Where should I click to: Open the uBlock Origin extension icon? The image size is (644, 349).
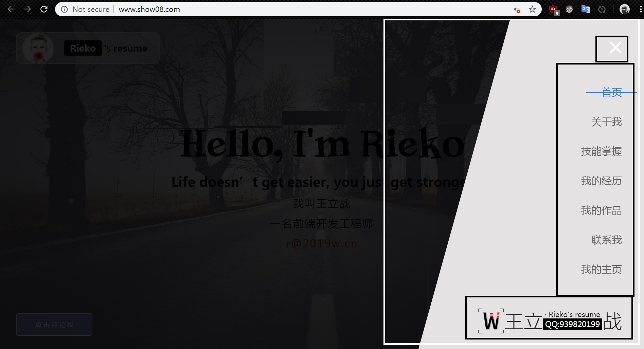[554, 10]
